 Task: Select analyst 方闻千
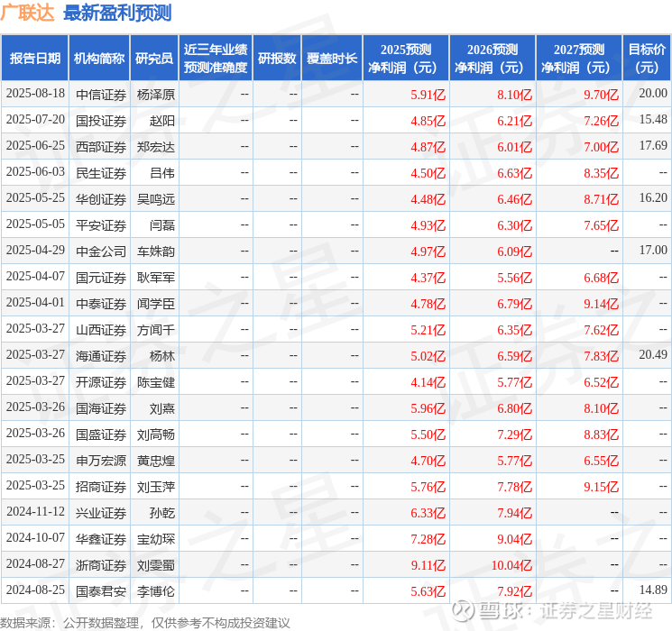pyautogui.click(x=156, y=330)
